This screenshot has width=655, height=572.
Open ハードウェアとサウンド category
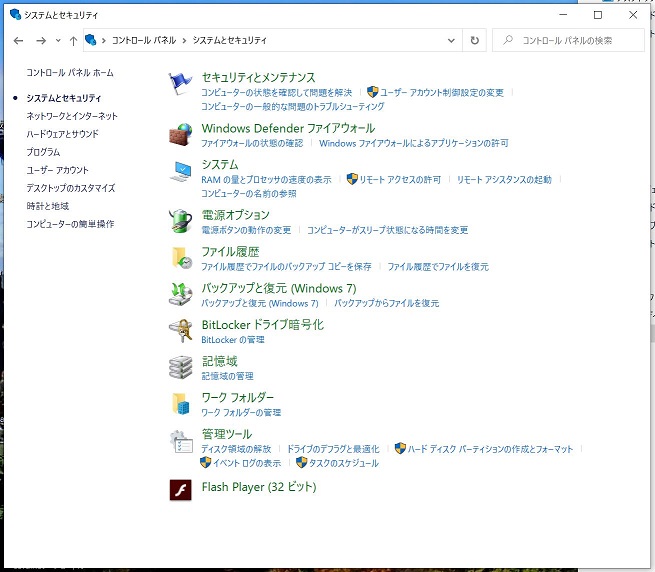pyautogui.click(x=62, y=134)
